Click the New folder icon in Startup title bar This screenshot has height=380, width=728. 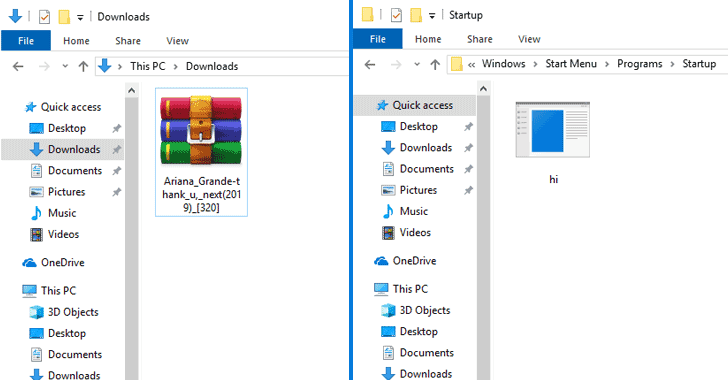coord(416,15)
